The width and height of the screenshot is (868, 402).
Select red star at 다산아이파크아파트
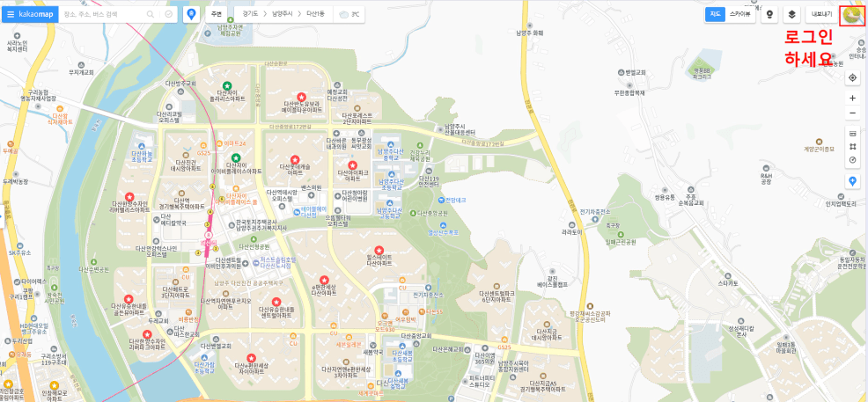tap(353, 164)
